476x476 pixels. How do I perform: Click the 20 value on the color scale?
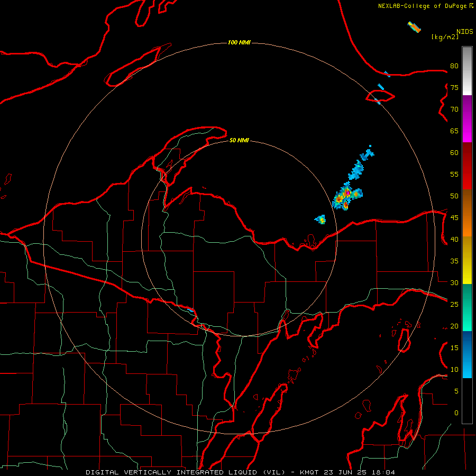click(454, 326)
